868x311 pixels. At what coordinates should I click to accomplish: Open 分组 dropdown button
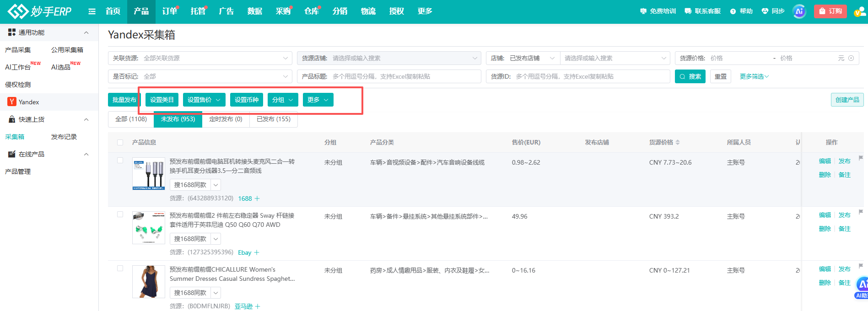tap(283, 100)
